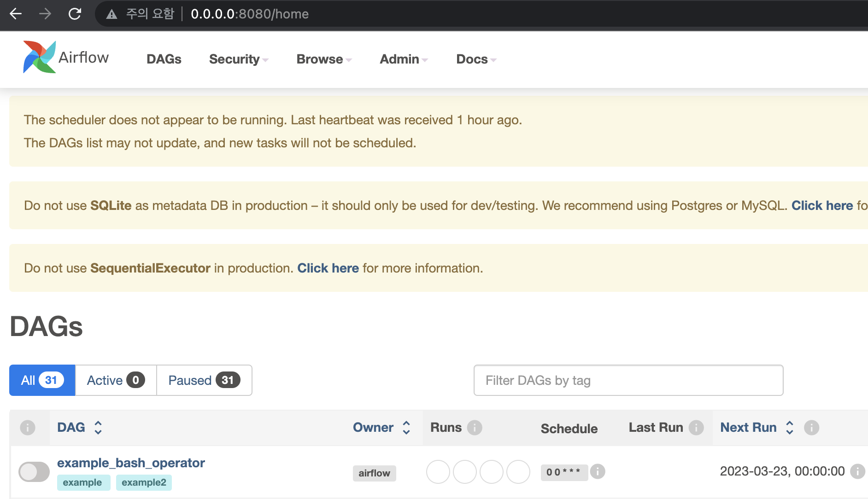The width and height of the screenshot is (868, 499).
Task: Click the Schedule column header
Action: tap(569, 429)
